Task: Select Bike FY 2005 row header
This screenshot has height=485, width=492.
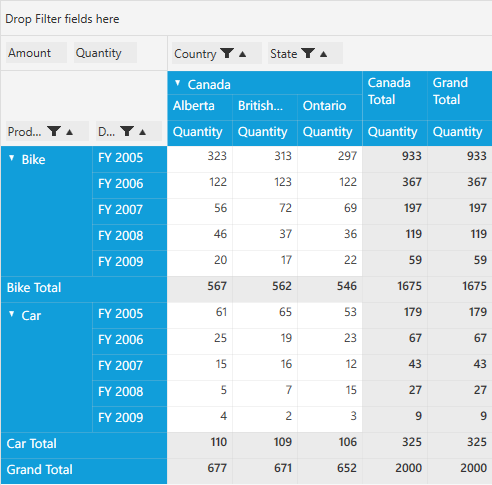Action: 129,159
